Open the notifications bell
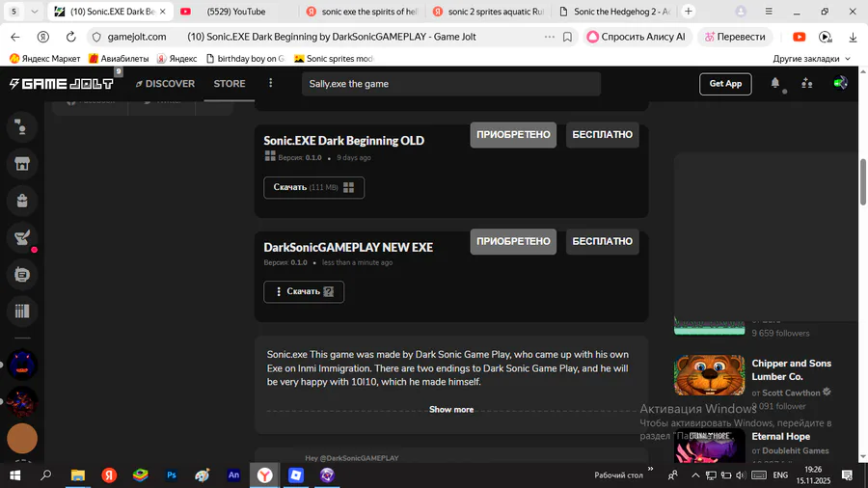This screenshot has height=488, width=868. tap(775, 83)
